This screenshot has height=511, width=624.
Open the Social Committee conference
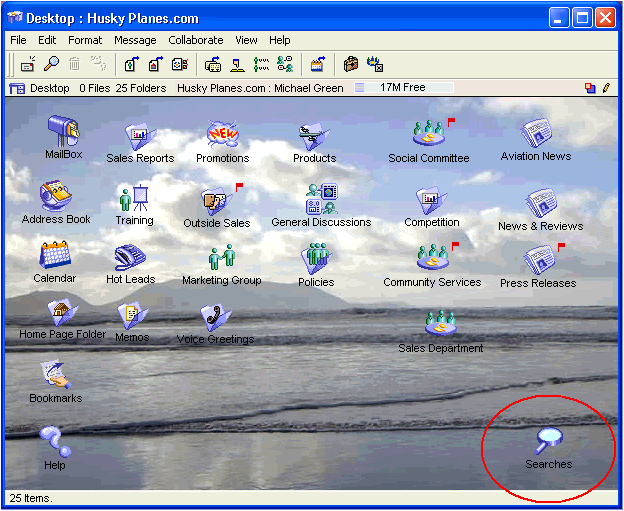pyautogui.click(x=428, y=135)
